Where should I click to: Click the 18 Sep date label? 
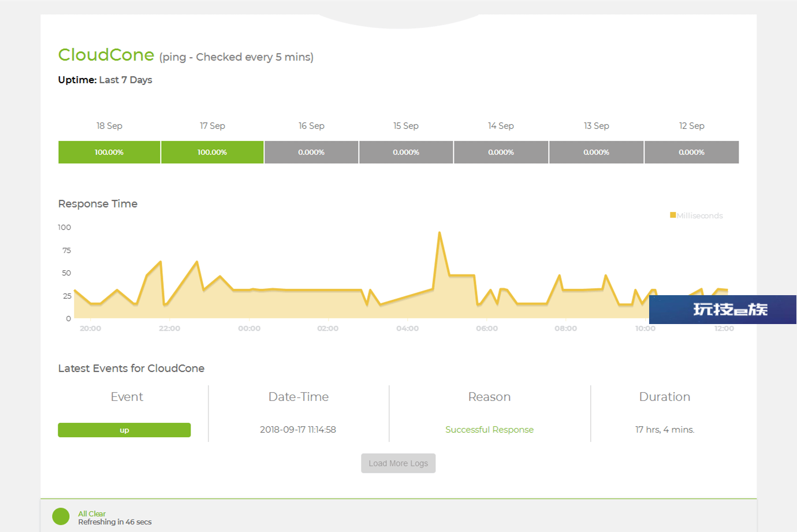coord(109,126)
